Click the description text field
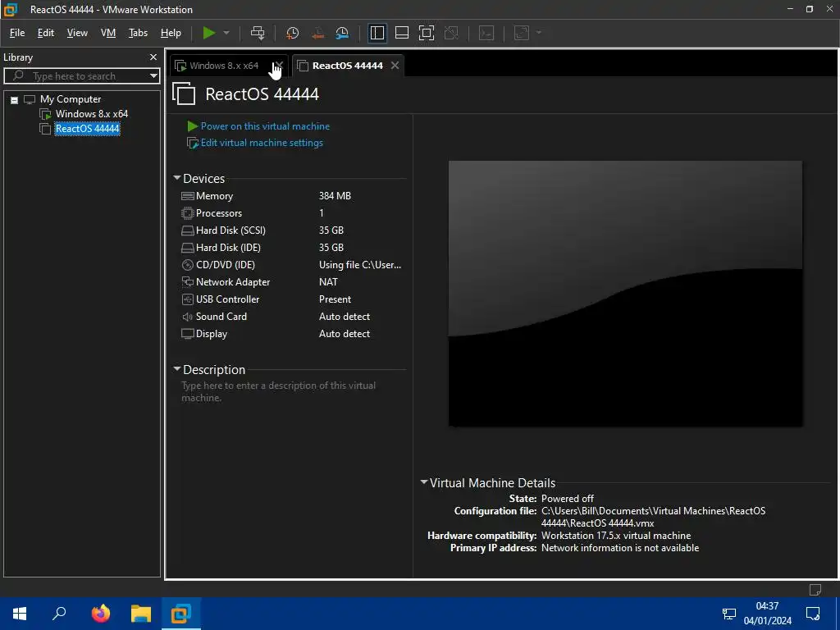The width and height of the screenshot is (840, 630). coord(293,391)
